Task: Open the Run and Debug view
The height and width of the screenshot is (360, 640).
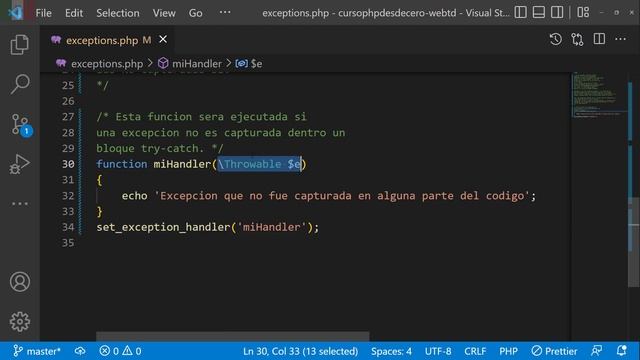Action: click(x=20, y=164)
